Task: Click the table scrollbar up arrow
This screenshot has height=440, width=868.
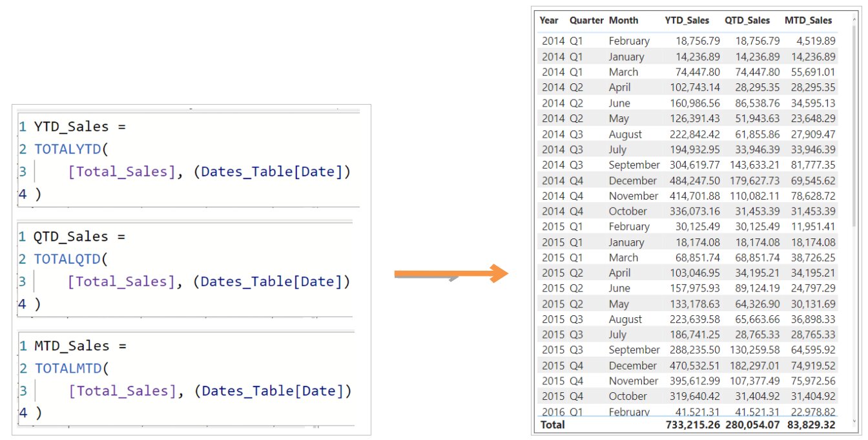Action: click(x=854, y=21)
